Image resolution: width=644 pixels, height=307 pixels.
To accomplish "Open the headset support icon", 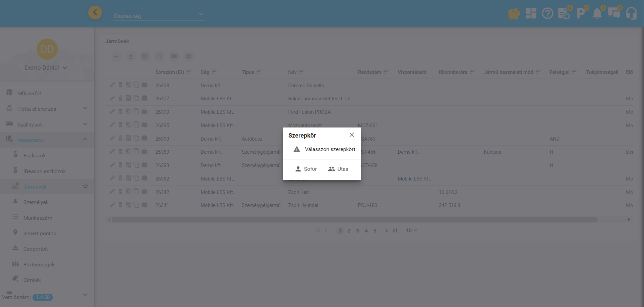I will pos(631,14).
